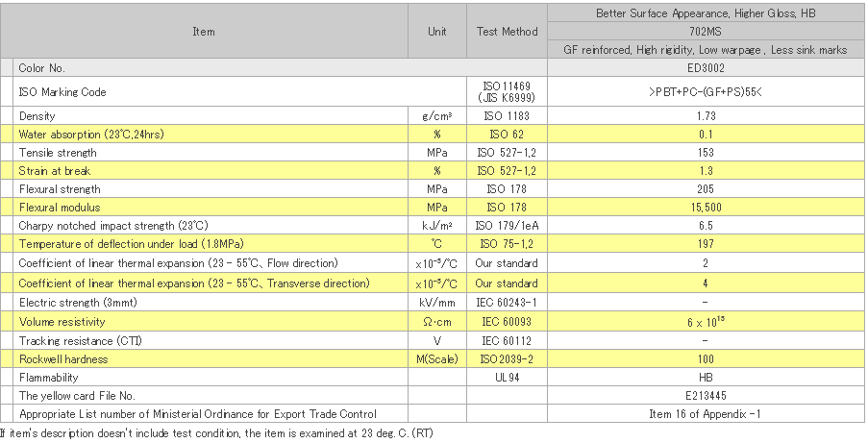Click the Unit column header
The width and height of the screenshot is (868, 443).
[437, 32]
